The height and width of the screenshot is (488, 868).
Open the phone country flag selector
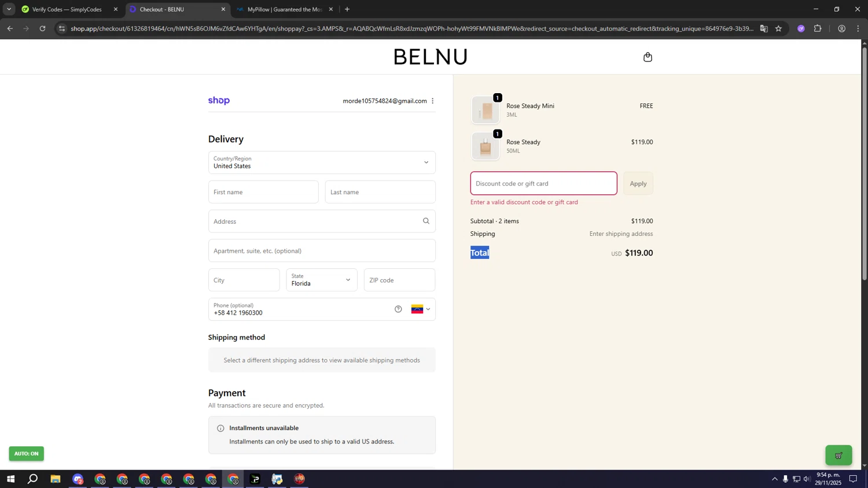coord(421,309)
